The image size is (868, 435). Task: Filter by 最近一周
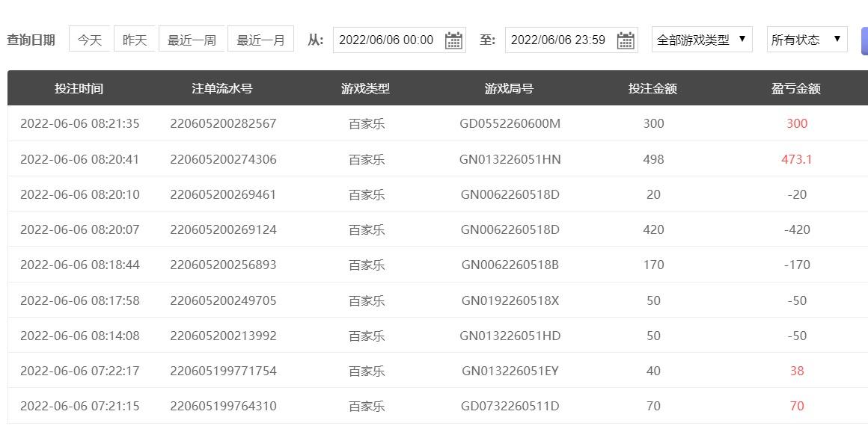(192, 40)
